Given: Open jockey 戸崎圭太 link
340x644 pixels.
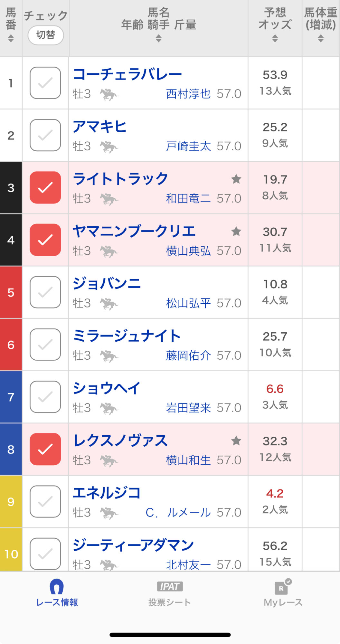Looking at the screenshot, I should [x=188, y=147].
